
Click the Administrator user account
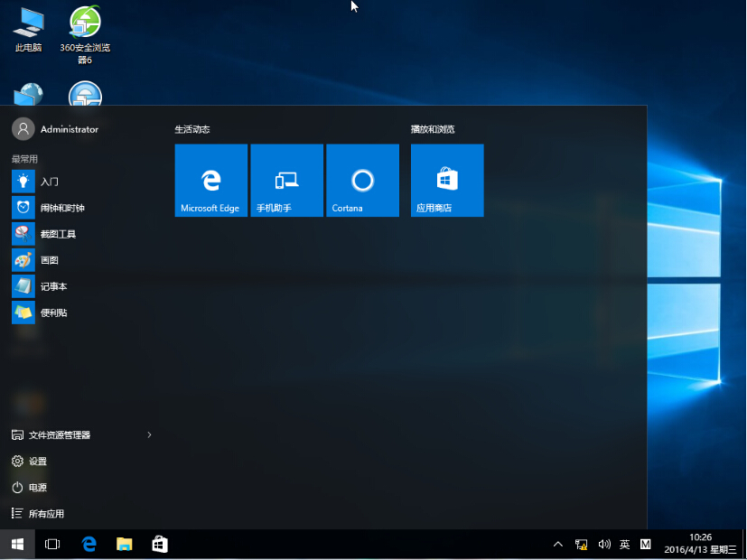pyautogui.click(x=55, y=129)
